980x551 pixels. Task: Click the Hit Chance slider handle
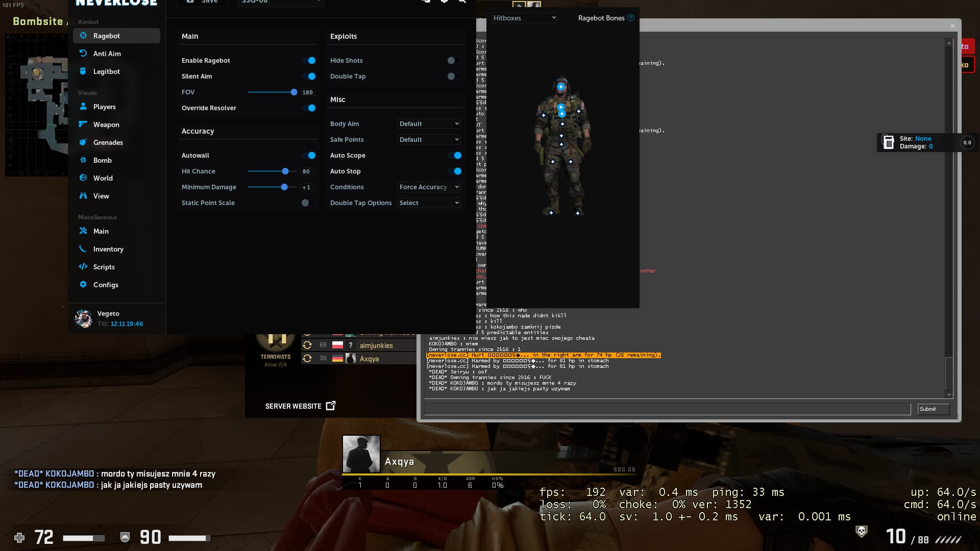[x=285, y=171]
